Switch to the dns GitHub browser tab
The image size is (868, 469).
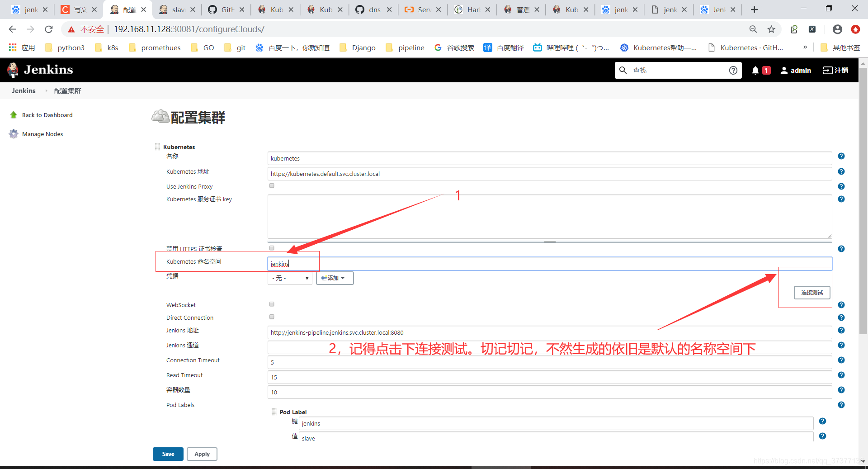pyautogui.click(x=373, y=9)
